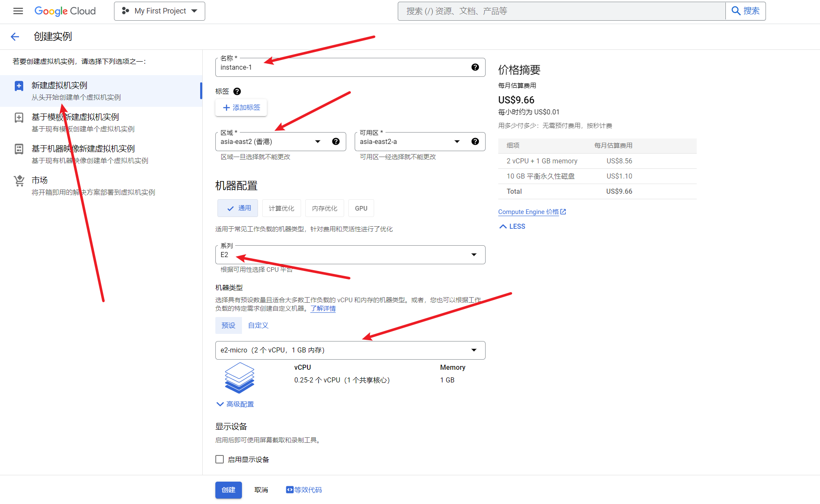Click the instance name input field

click(x=338, y=68)
